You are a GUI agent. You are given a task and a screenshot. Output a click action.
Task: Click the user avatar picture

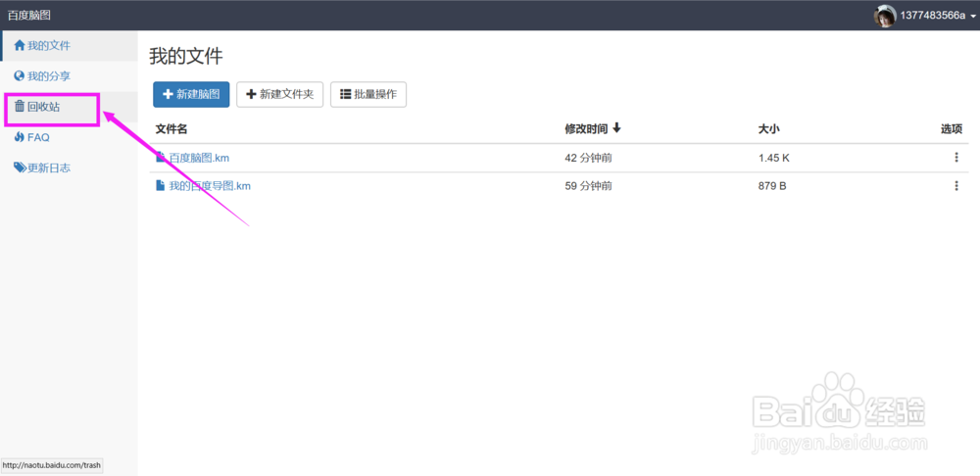click(x=884, y=16)
